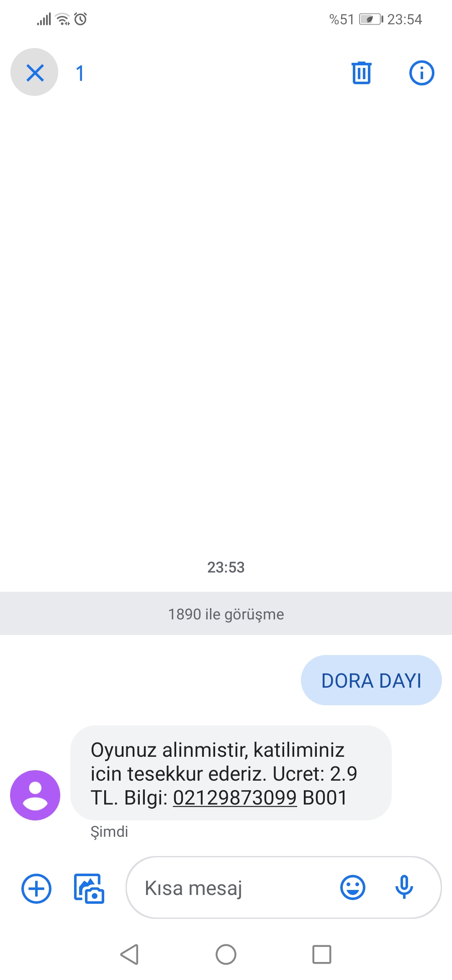Tap the 1890 ile görüşme banner
The width and height of the screenshot is (452, 980).
pyautogui.click(x=226, y=614)
